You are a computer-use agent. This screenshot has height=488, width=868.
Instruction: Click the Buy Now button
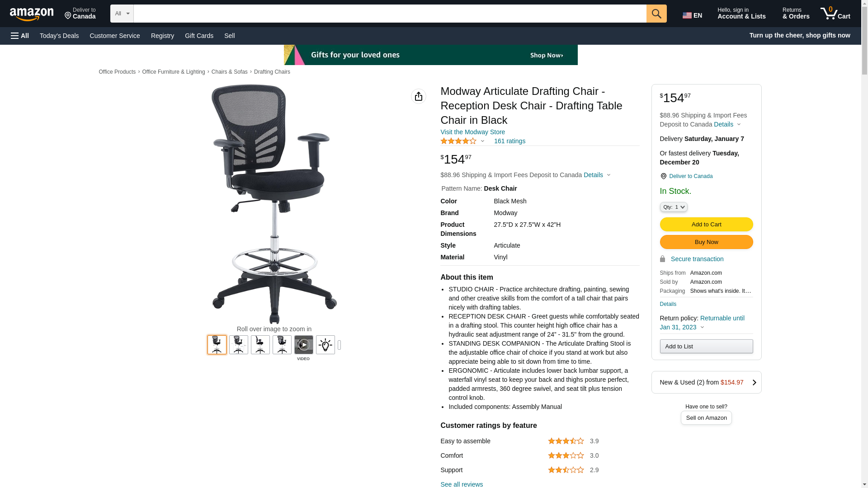pos(706,242)
